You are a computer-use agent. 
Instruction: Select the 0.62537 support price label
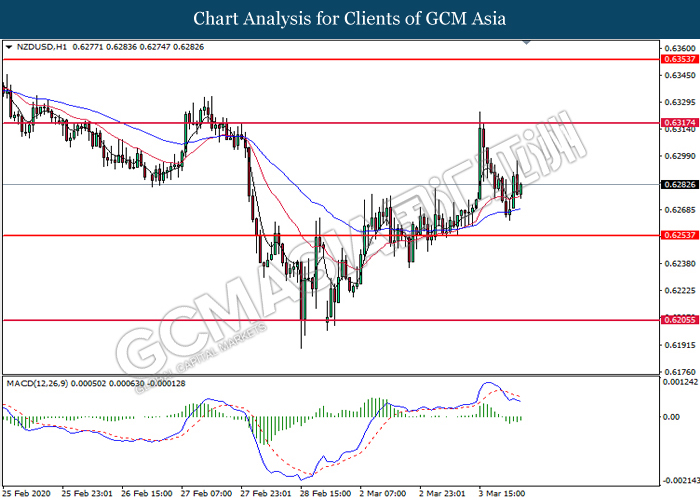tap(679, 235)
